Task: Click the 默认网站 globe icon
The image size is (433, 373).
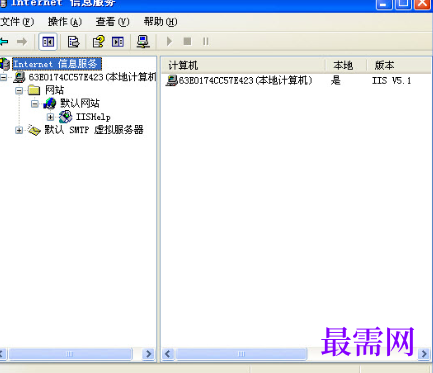Action: point(50,103)
